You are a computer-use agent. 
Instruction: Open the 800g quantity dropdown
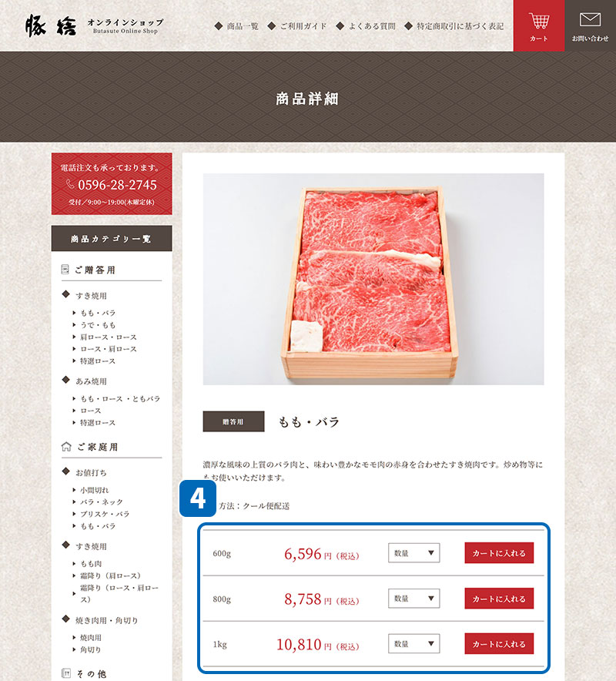pos(413,599)
